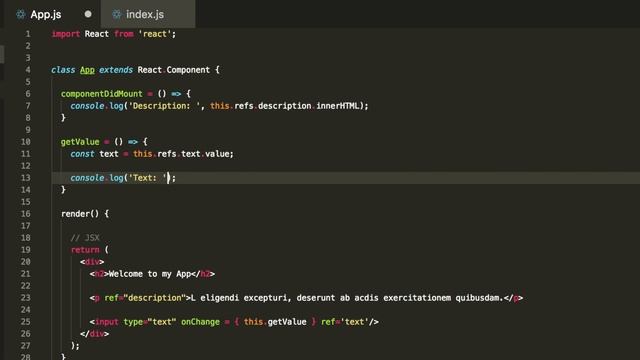Image resolution: width=640 pixels, height=360 pixels.
Task: Click the input tag on line 25
Action: 106,322
